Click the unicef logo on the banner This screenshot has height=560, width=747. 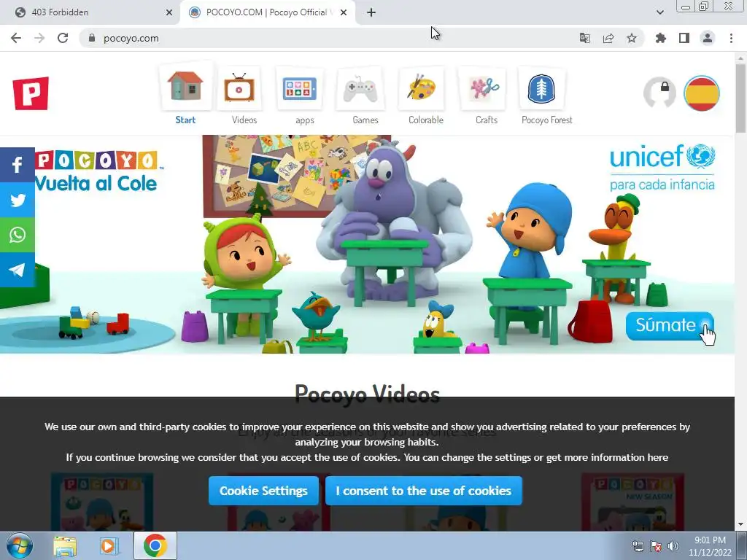click(662, 167)
